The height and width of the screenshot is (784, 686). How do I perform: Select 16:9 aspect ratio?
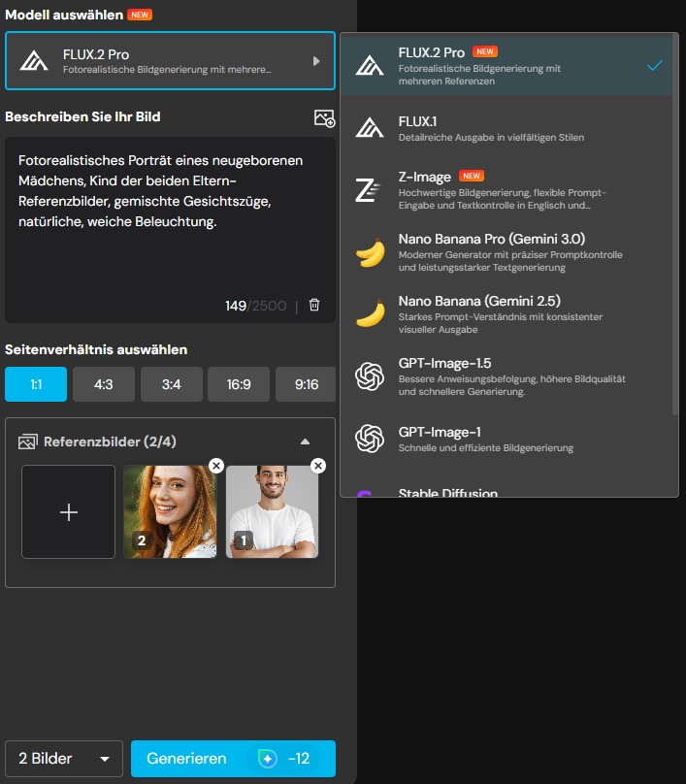[x=239, y=384]
